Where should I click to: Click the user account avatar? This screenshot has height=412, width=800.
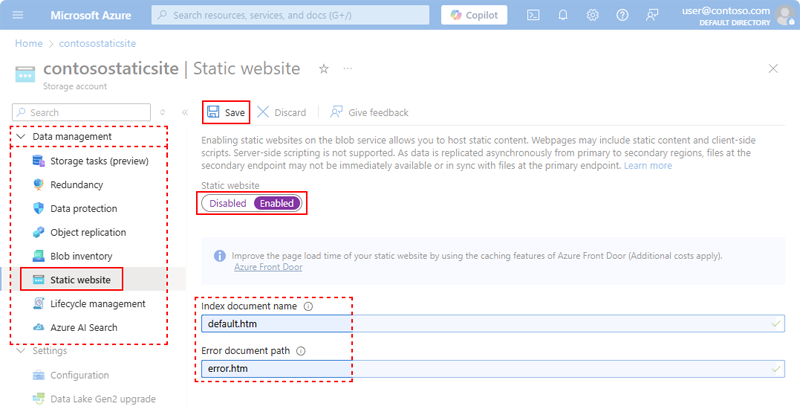click(785, 15)
